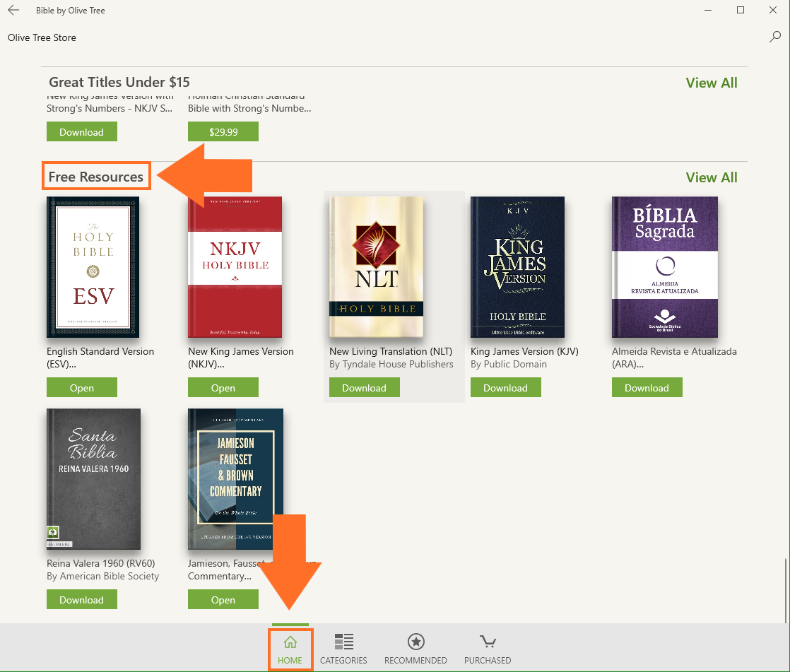View all Great Titles Under $15

coord(711,83)
